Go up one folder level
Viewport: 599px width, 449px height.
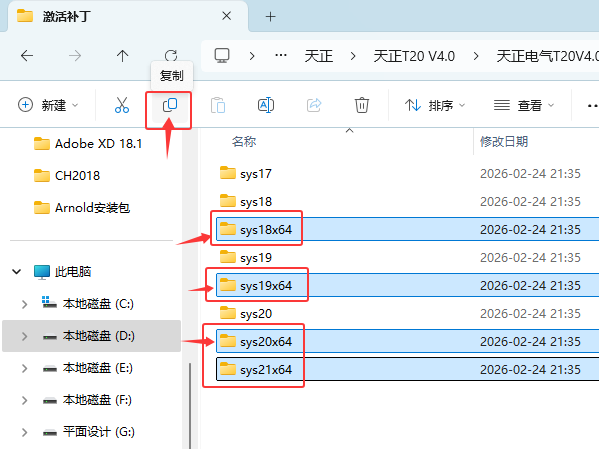pos(122,56)
